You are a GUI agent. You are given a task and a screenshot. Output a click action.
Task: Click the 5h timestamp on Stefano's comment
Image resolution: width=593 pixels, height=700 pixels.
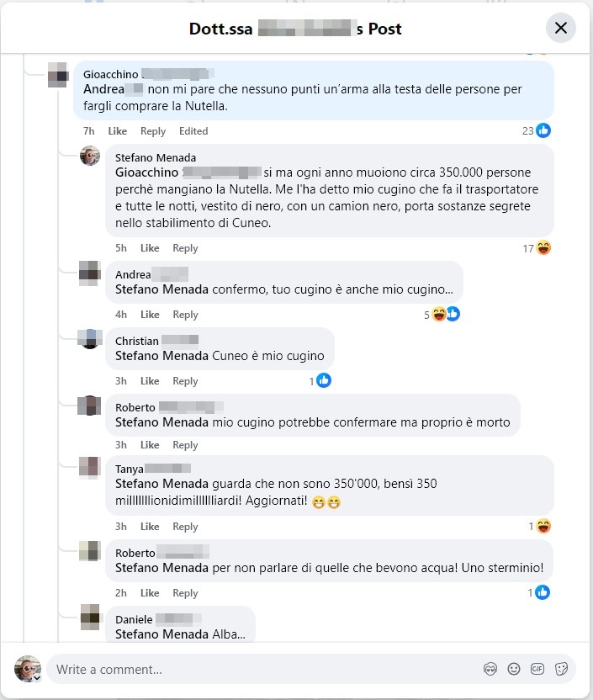(121, 248)
